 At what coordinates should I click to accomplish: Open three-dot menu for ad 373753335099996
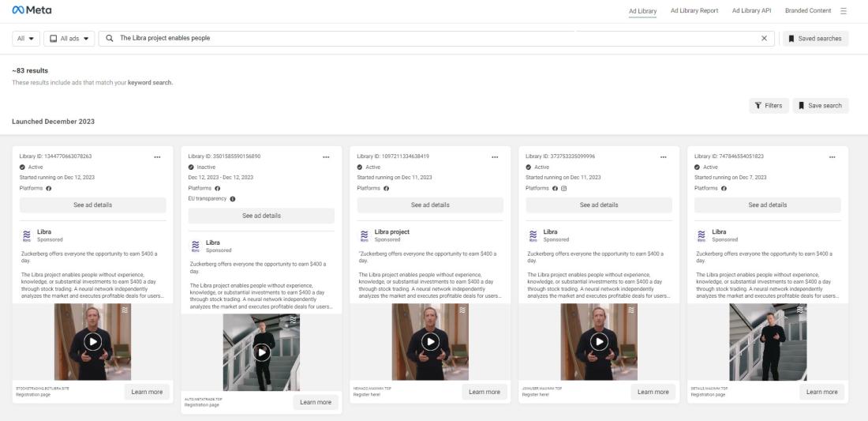663,156
